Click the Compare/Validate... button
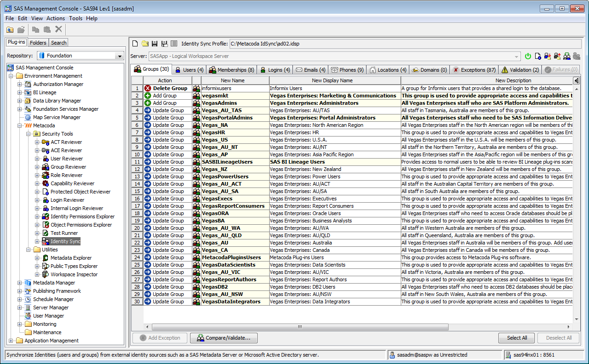Viewport: 589px width, 364px height. [224, 338]
